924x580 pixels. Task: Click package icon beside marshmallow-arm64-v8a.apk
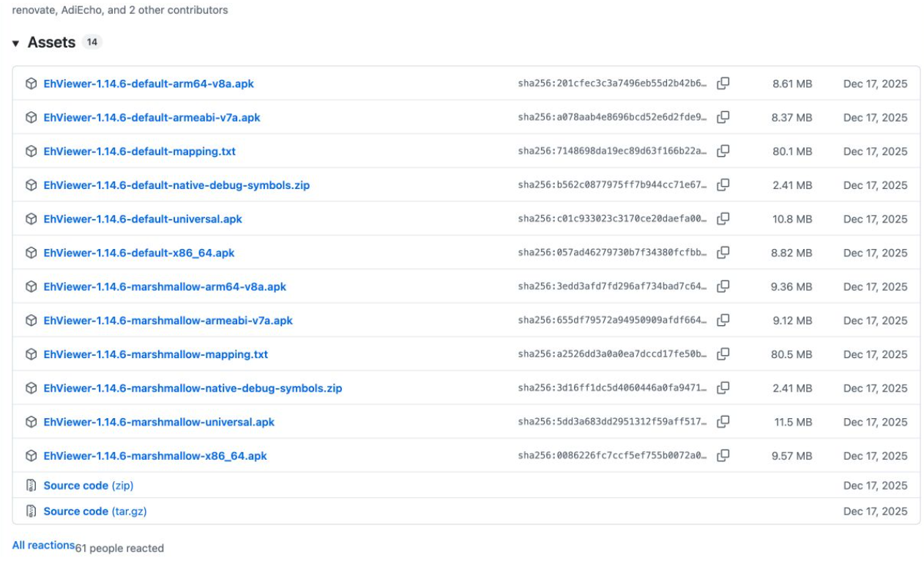tap(31, 286)
